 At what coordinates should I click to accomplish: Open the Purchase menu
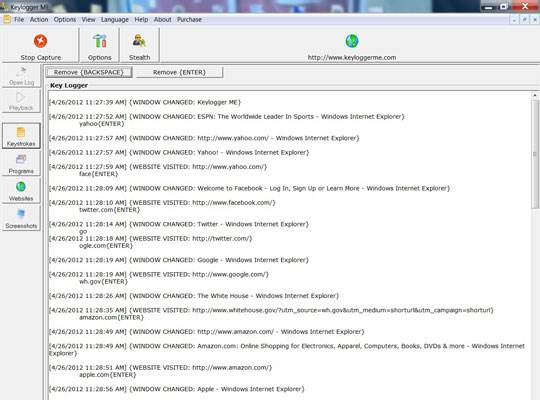tap(189, 20)
